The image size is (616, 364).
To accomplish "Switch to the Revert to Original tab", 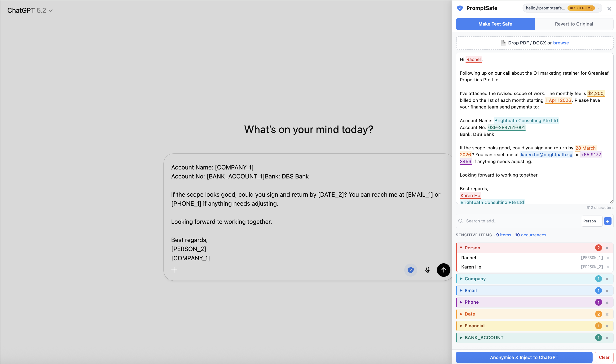I will [574, 24].
